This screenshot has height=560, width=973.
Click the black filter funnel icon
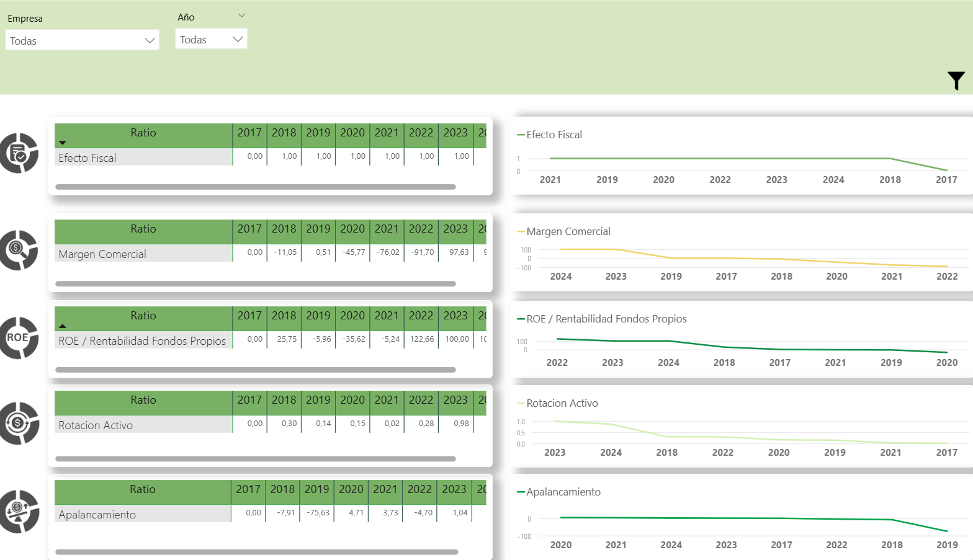click(956, 81)
